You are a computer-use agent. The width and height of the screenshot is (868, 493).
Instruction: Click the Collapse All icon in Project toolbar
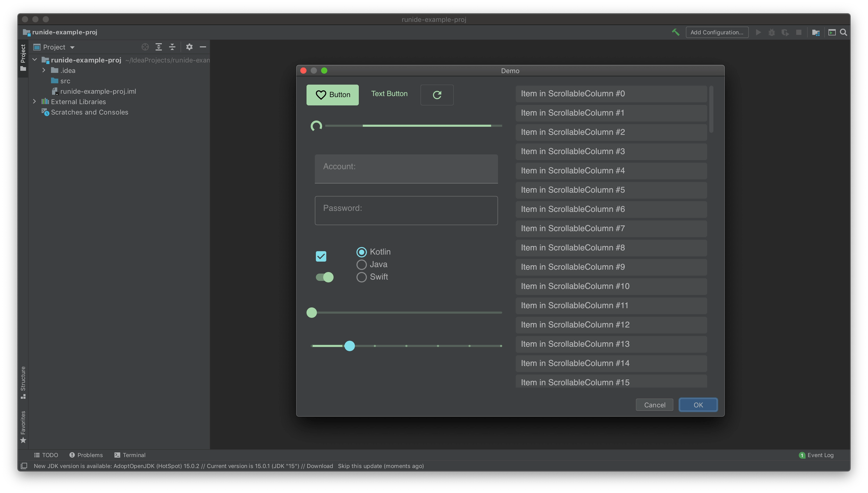pyautogui.click(x=172, y=47)
